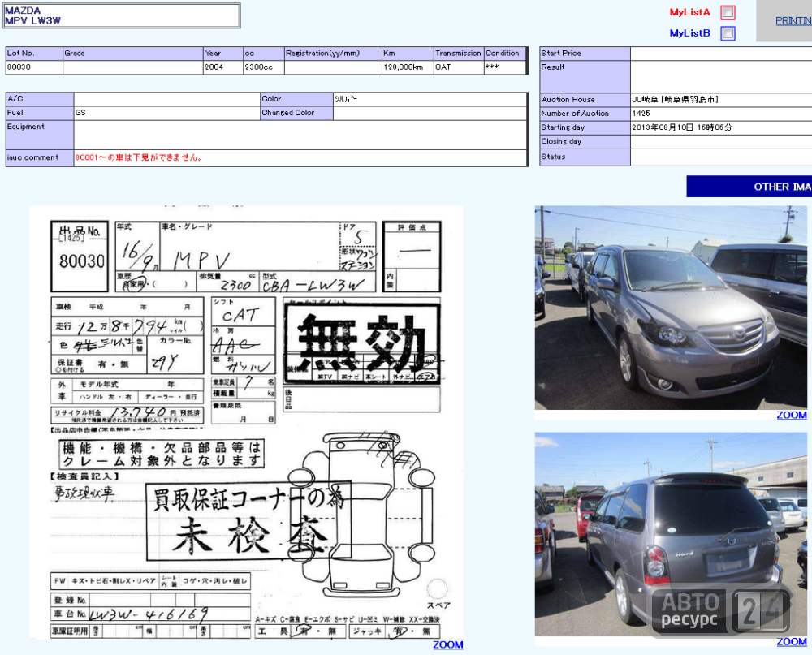812x655 pixels.
Task: Tick the MyListA checkbox
Action: pyautogui.click(x=728, y=12)
